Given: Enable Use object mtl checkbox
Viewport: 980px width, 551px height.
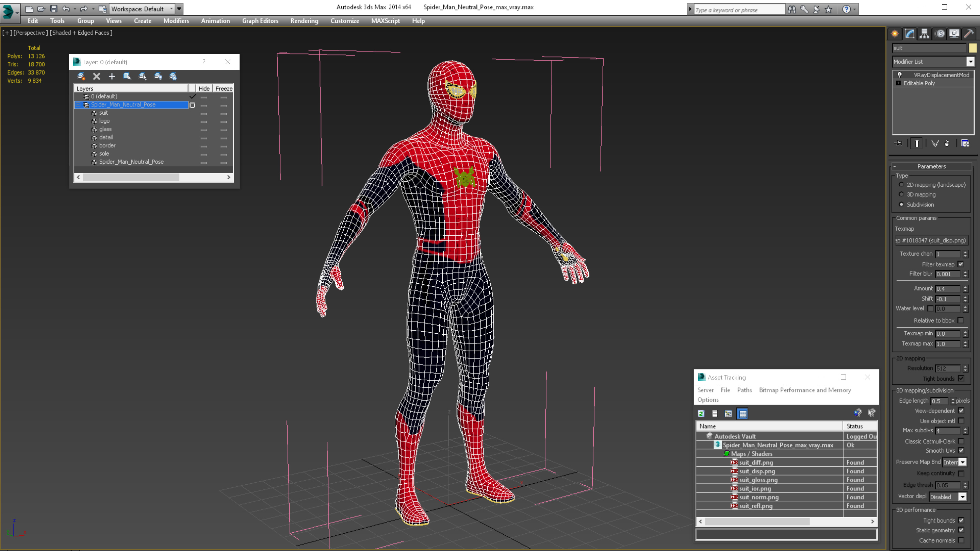Looking at the screenshot, I should (x=961, y=421).
